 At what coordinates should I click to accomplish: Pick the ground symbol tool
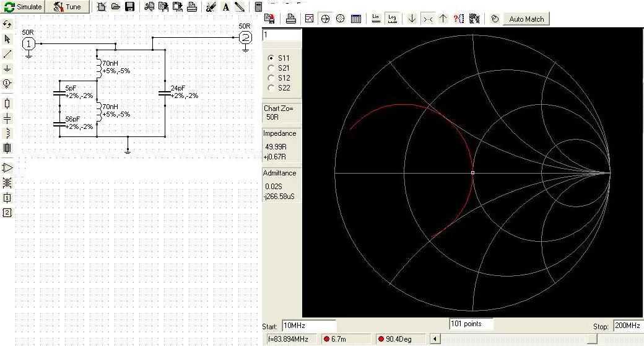(x=7, y=68)
